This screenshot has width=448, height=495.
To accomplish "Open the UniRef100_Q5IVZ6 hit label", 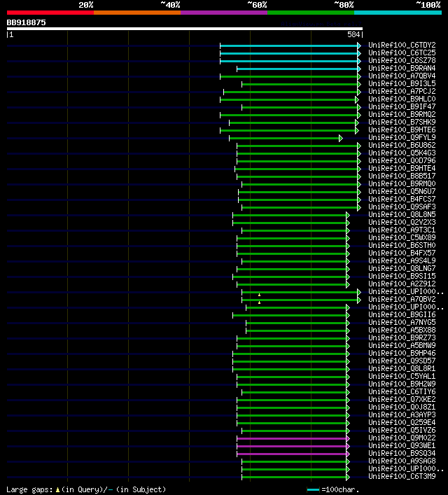I will 402,431.
